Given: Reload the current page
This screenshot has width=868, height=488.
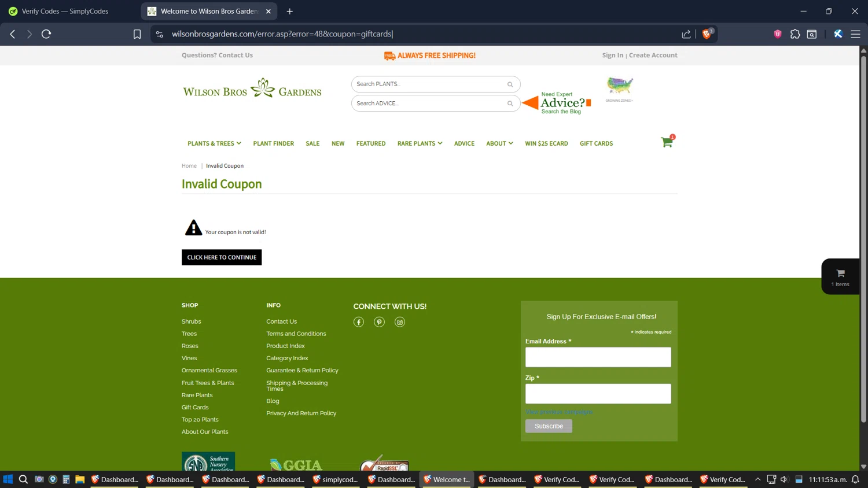Looking at the screenshot, I should [46, 34].
